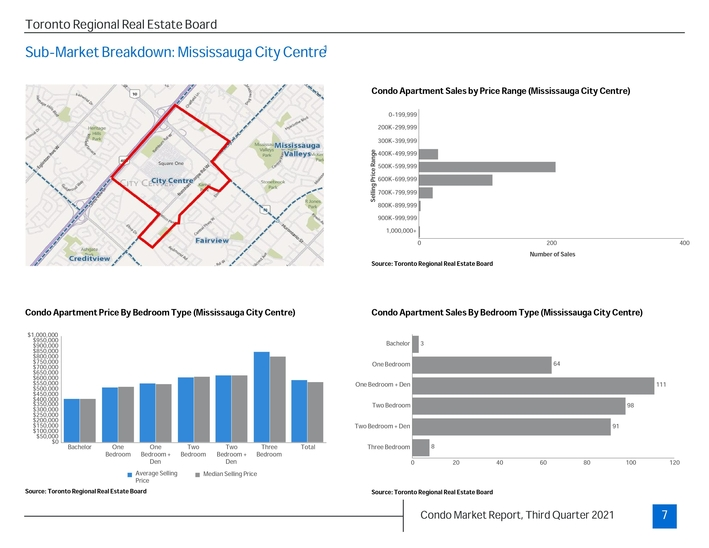Click the blue page number 7 box
Image resolution: width=709 pixels, height=548 pixels.
663,515
